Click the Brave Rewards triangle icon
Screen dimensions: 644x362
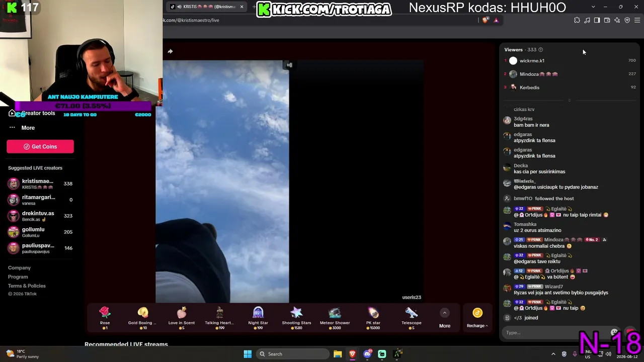click(x=496, y=20)
